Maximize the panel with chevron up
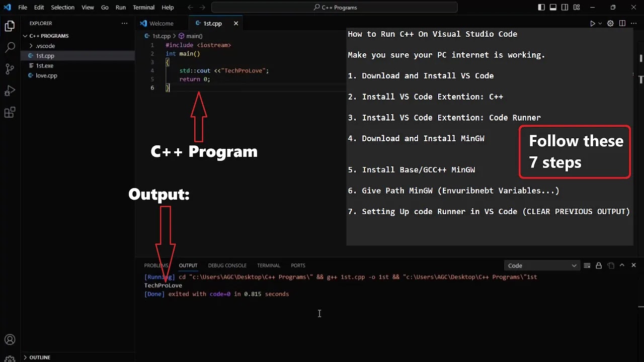The height and width of the screenshot is (362, 644). [622, 265]
